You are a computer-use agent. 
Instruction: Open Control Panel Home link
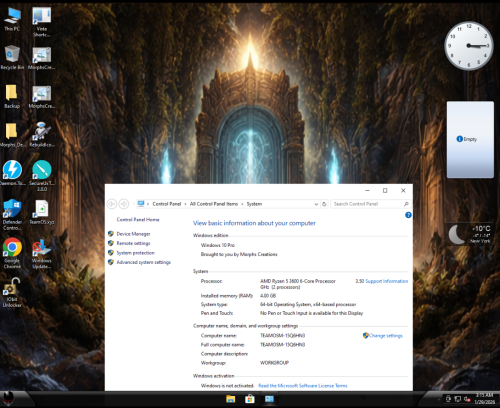click(x=138, y=219)
